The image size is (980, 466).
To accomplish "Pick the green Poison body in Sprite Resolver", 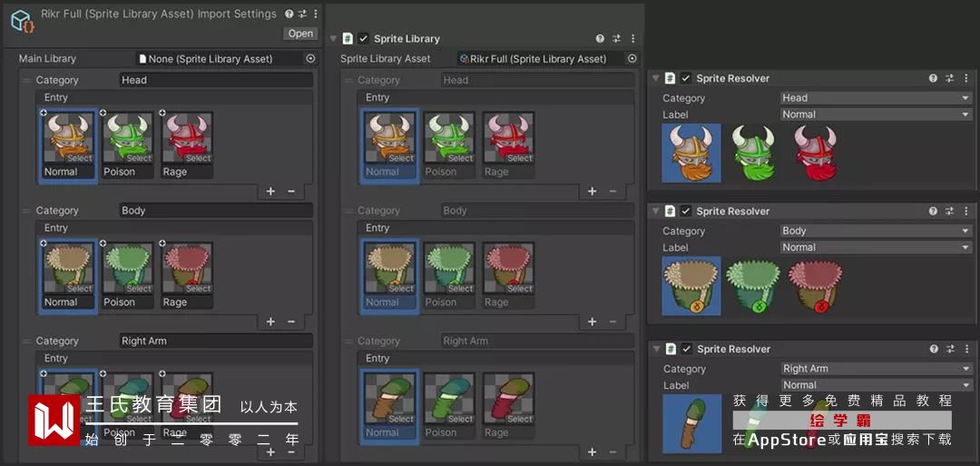I will [x=753, y=286].
